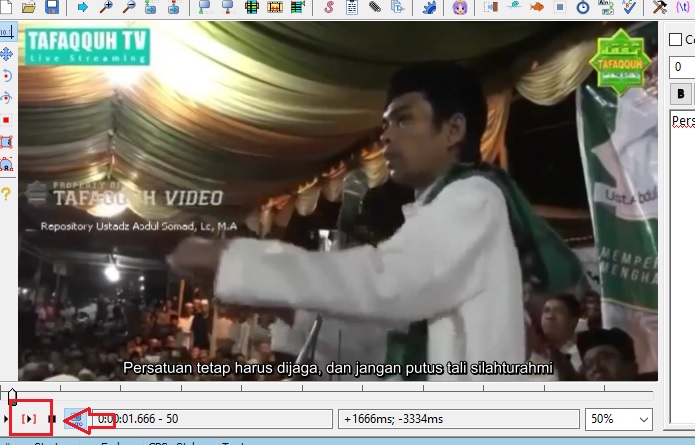
Task: Shift subtitles to current frame
Action: (x=298, y=7)
